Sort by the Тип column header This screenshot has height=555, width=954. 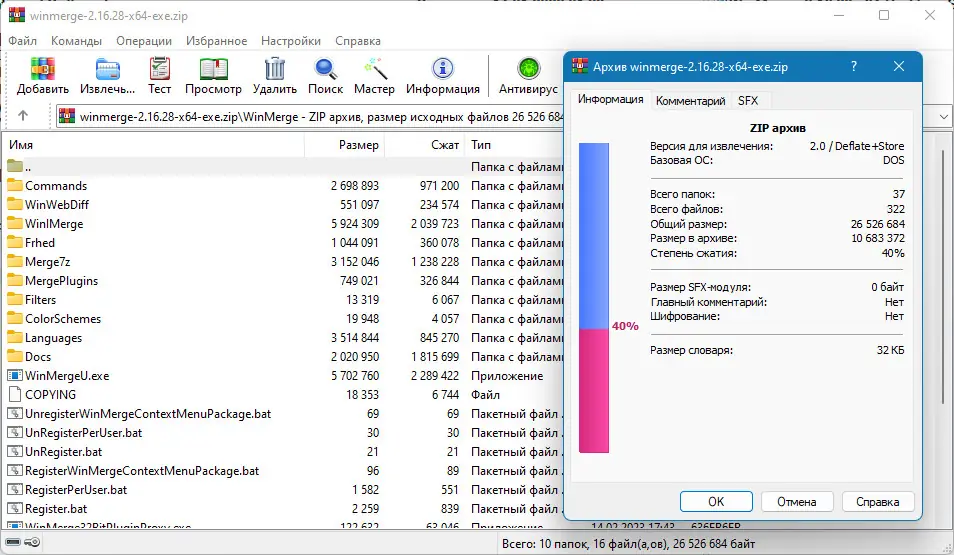click(x=515, y=145)
